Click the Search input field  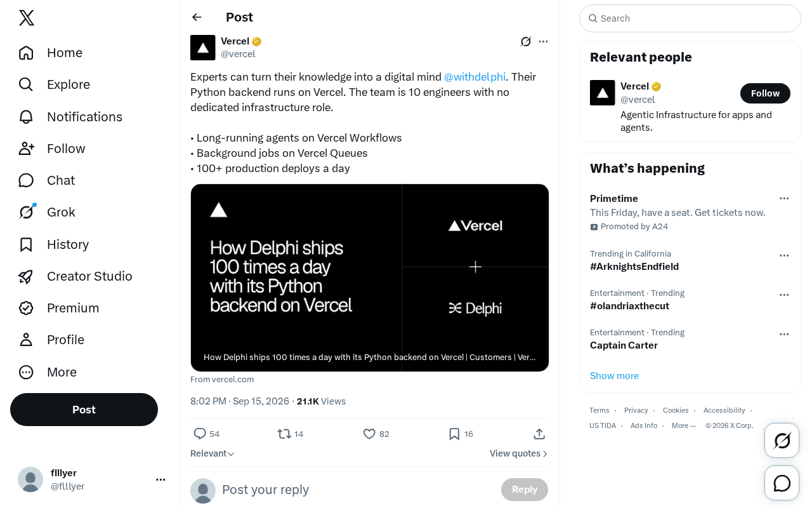click(x=690, y=18)
